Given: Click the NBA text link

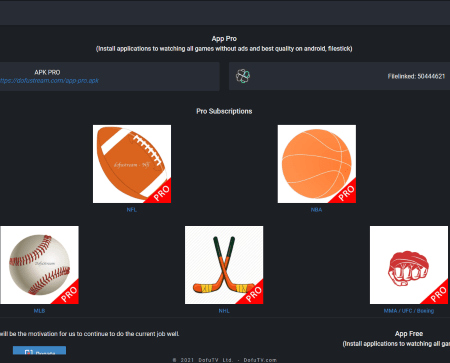Looking at the screenshot, I should (x=316, y=210).
